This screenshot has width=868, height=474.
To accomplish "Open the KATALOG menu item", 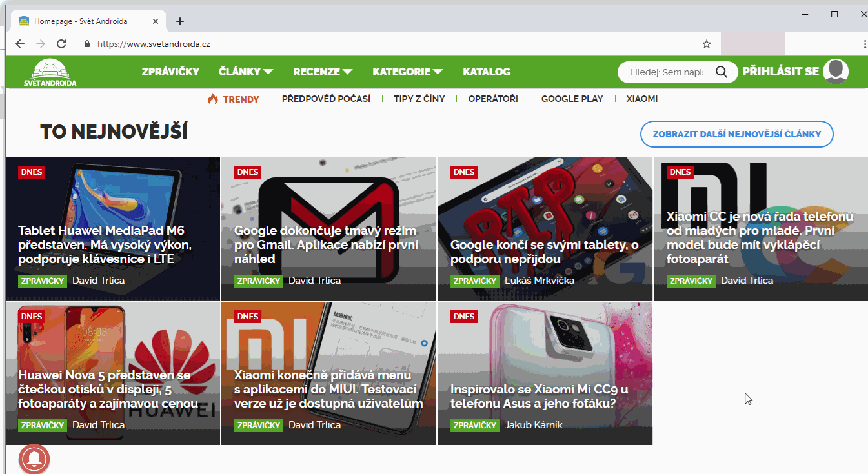I will click(x=487, y=72).
